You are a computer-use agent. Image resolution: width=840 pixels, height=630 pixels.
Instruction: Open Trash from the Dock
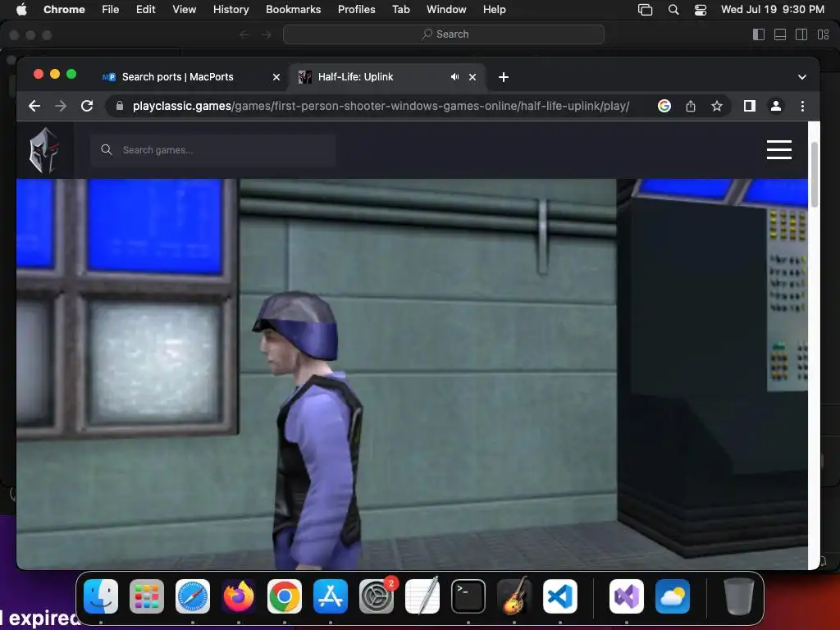pos(739,596)
